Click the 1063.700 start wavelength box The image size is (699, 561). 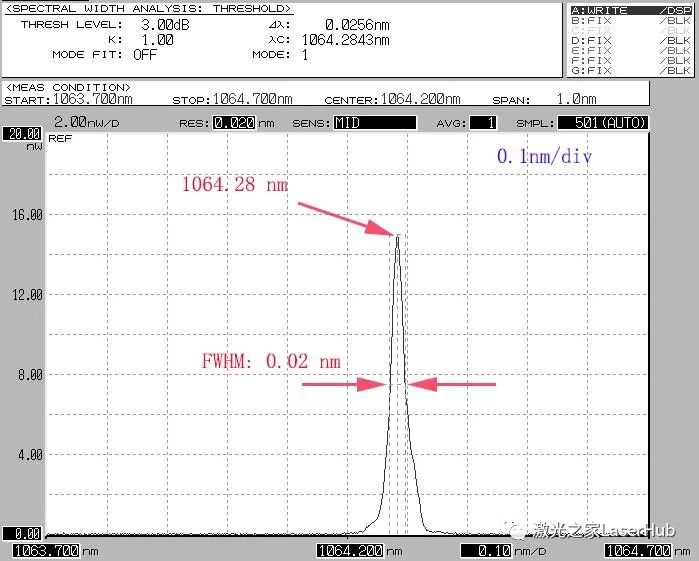[48, 551]
